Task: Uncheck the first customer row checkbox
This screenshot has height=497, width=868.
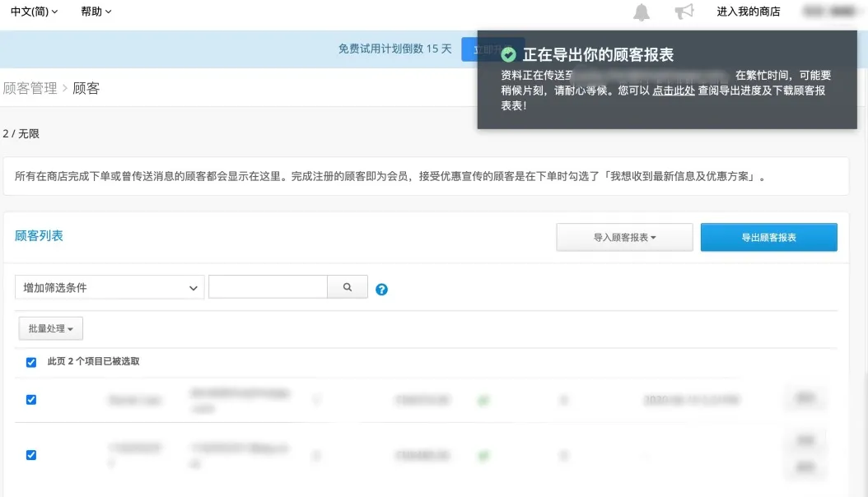Action: point(31,400)
